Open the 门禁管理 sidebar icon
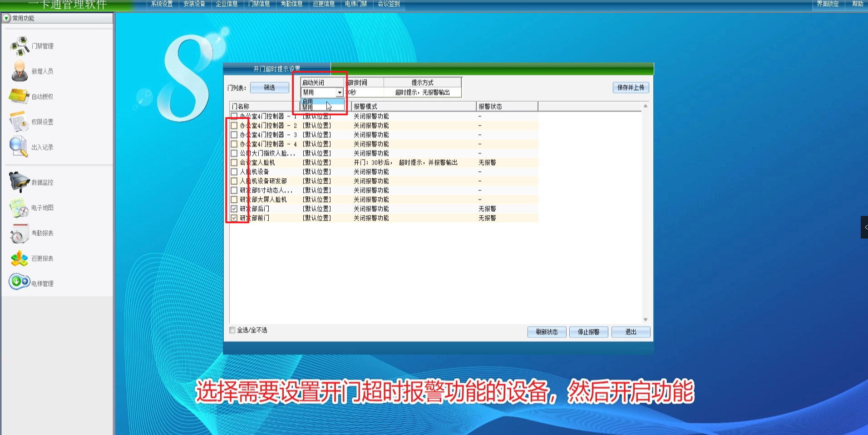Image resolution: width=868 pixels, height=435 pixels. click(x=20, y=46)
